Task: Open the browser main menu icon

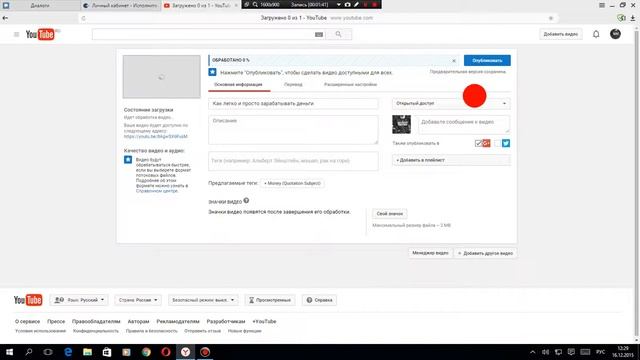Action: (602, 5)
